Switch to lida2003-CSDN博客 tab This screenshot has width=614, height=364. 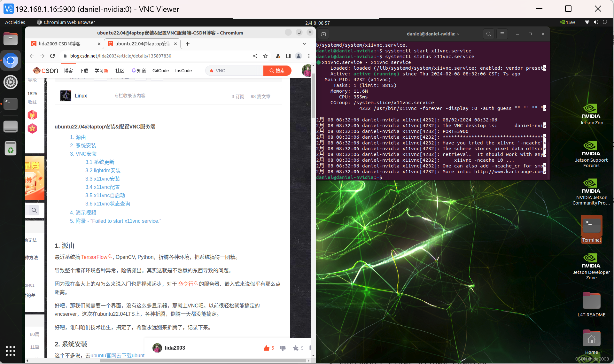coord(60,44)
